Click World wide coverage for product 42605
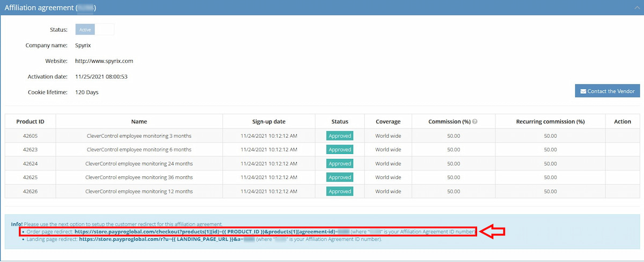 [389, 136]
